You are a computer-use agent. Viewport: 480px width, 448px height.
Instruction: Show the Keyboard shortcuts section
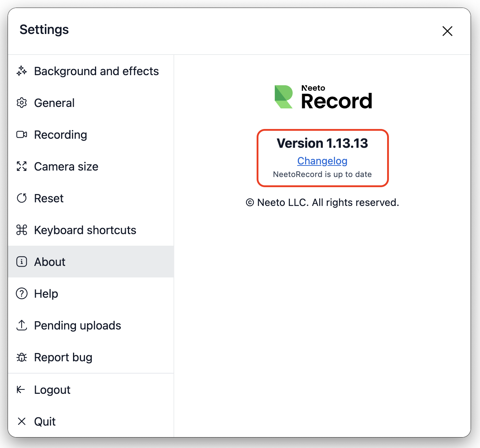[91, 230]
